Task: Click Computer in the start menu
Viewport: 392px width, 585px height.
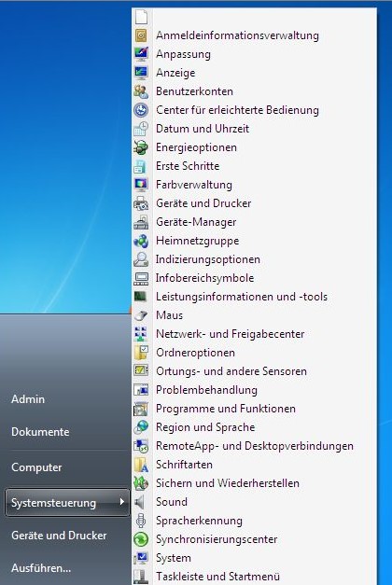Action: 36,467
